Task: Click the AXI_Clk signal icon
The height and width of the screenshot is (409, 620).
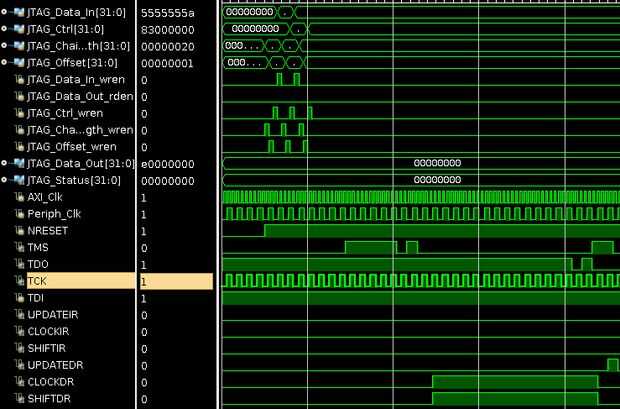Action: [x=19, y=197]
